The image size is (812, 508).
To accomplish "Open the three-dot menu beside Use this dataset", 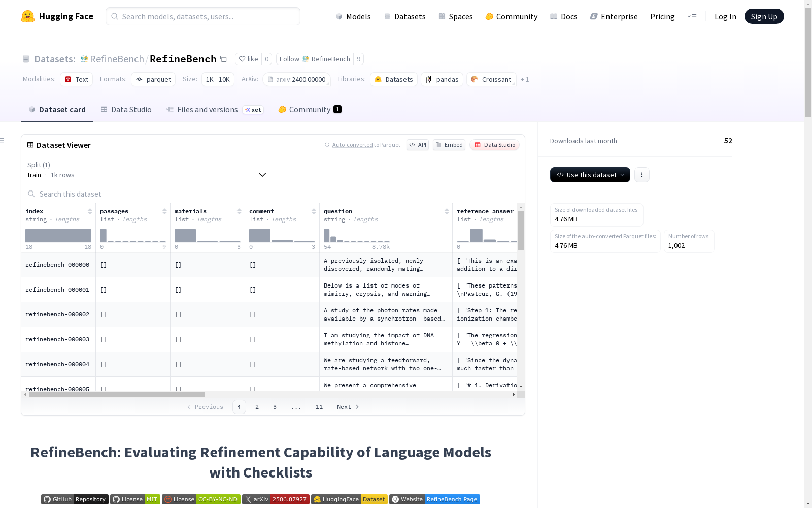I will point(642,175).
